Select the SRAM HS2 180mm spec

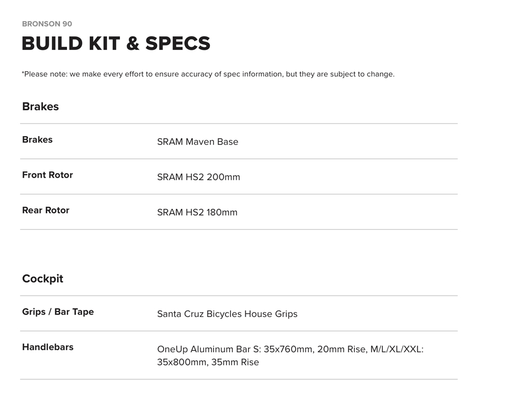pyautogui.click(x=197, y=212)
